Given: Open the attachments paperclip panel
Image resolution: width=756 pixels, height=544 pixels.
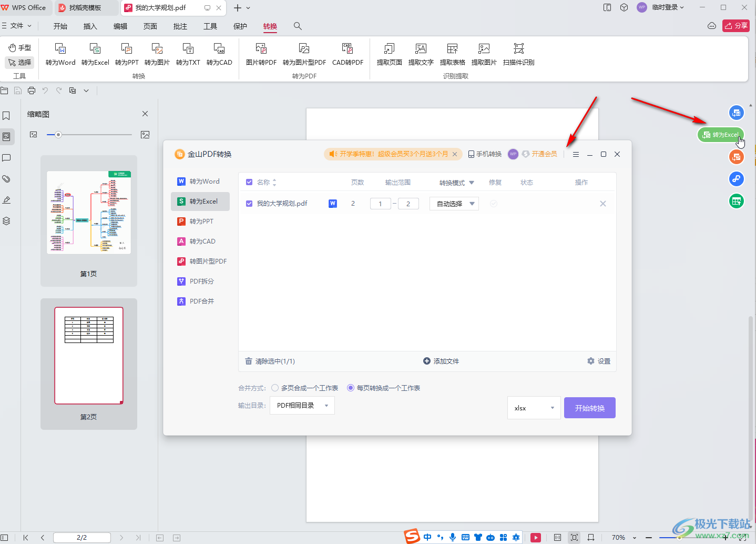Looking at the screenshot, I should [6, 179].
